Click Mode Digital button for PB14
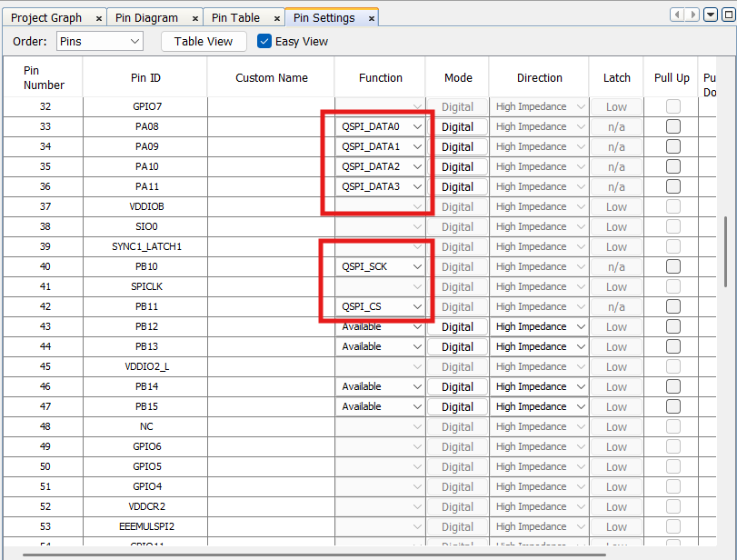Image resolution: width=737 pixels, height=560 pixels. point(457,386)
